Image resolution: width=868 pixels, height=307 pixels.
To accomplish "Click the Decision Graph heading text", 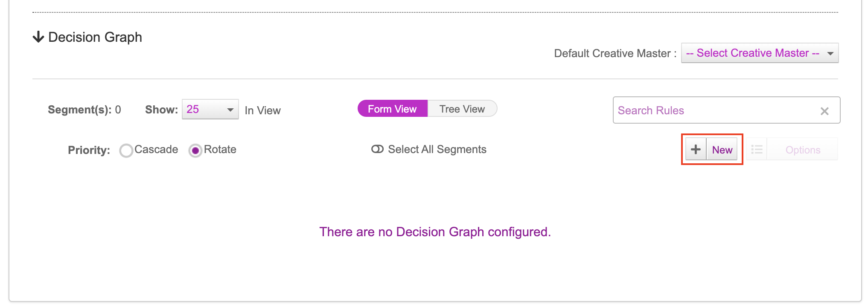I will 95,37.
